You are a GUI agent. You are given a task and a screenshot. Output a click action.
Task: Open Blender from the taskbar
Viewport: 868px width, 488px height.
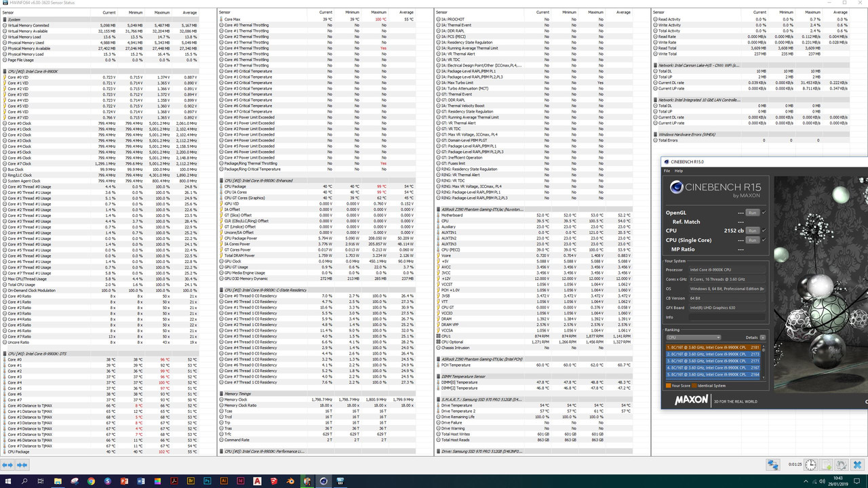click(x=290, y=481)
